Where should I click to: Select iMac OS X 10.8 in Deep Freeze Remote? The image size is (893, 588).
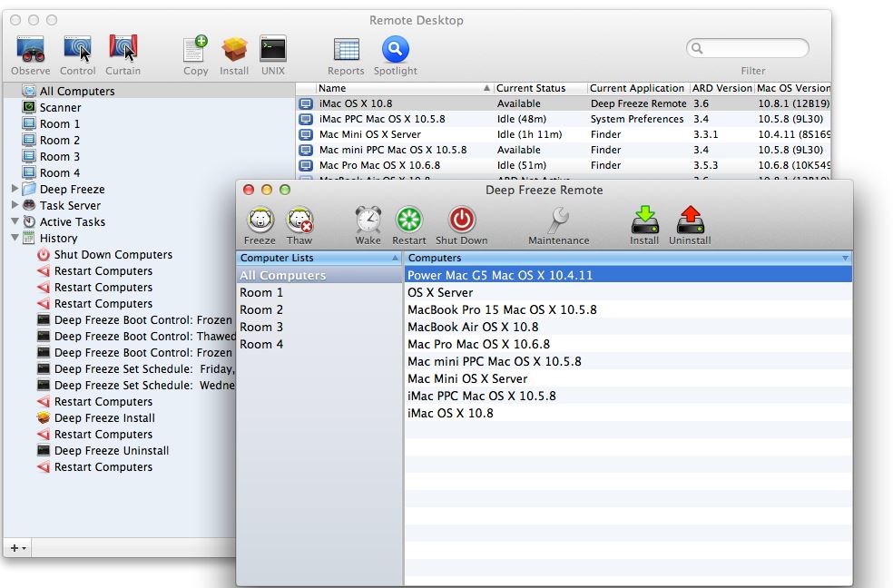[x=628, y=413]
